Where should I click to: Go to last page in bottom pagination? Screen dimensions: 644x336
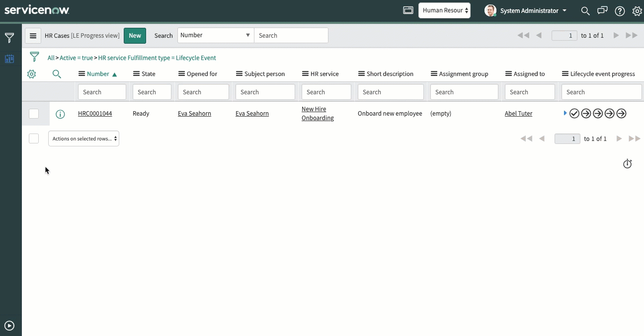click(635, 138)
